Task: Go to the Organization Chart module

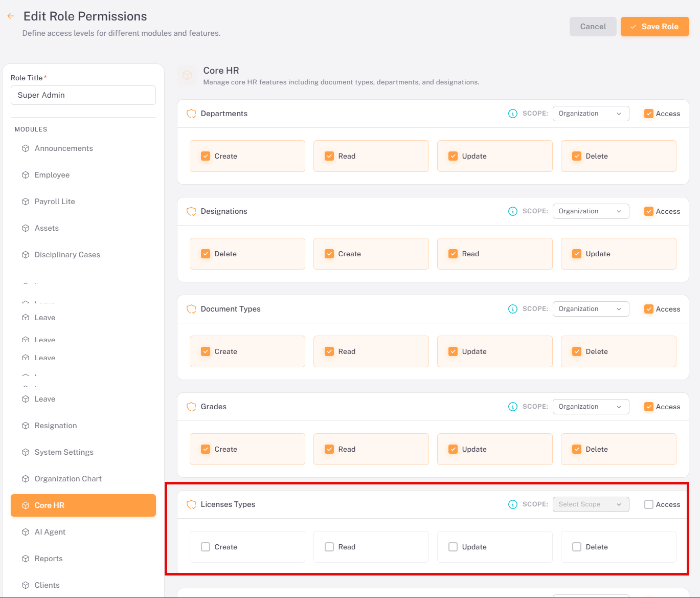Action: click(83, 479)
